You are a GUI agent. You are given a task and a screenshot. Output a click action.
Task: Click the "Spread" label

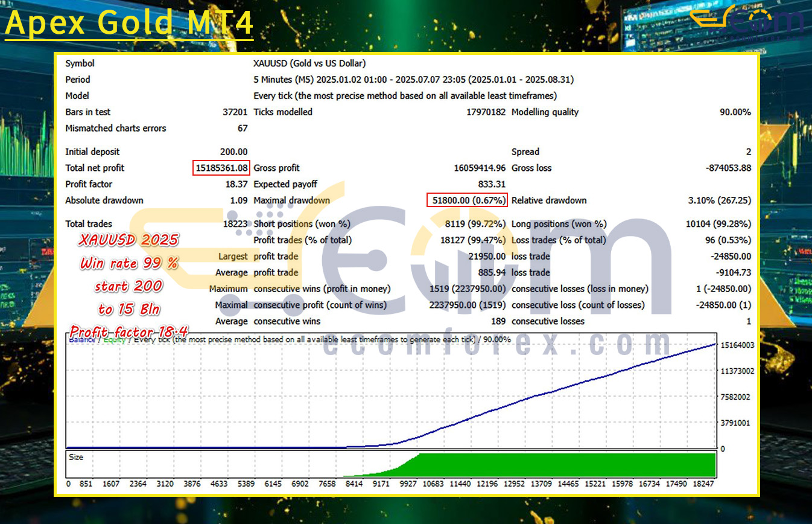click(525, 152)
